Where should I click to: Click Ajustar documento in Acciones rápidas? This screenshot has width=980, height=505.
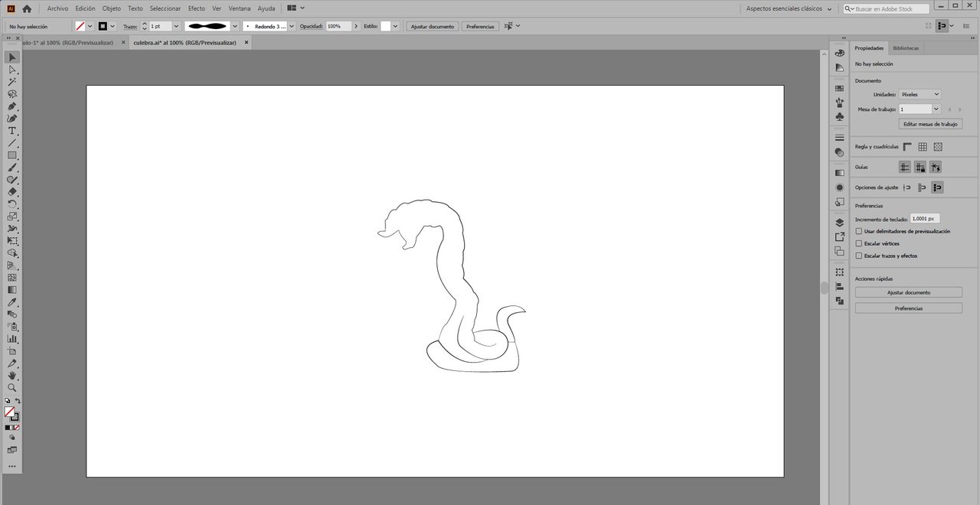click(x=909, y=292)
